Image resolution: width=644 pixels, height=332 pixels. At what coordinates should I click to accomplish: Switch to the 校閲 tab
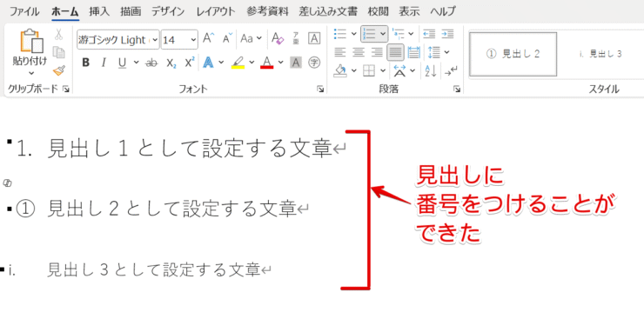pyautogui.click(x=379, y=11)
